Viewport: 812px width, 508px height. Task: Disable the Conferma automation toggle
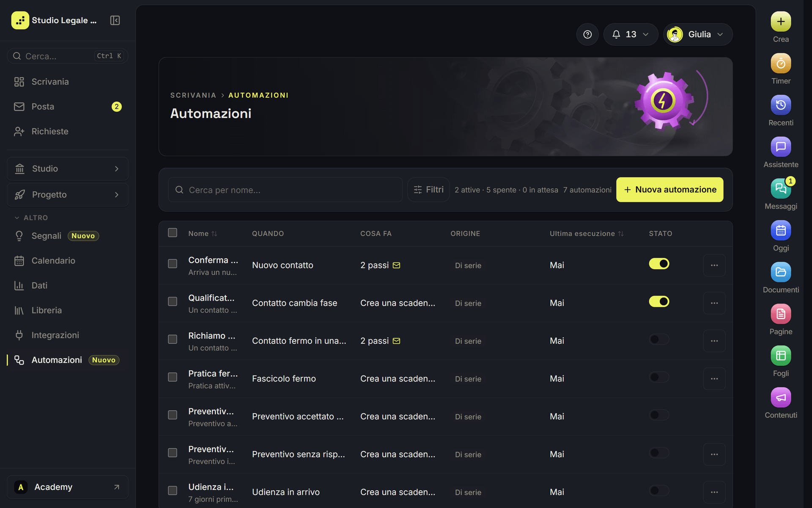point(659,264)
